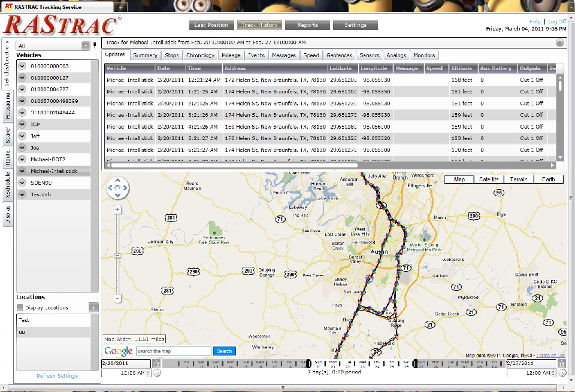Click the end date field 2/27/2011

531,363
